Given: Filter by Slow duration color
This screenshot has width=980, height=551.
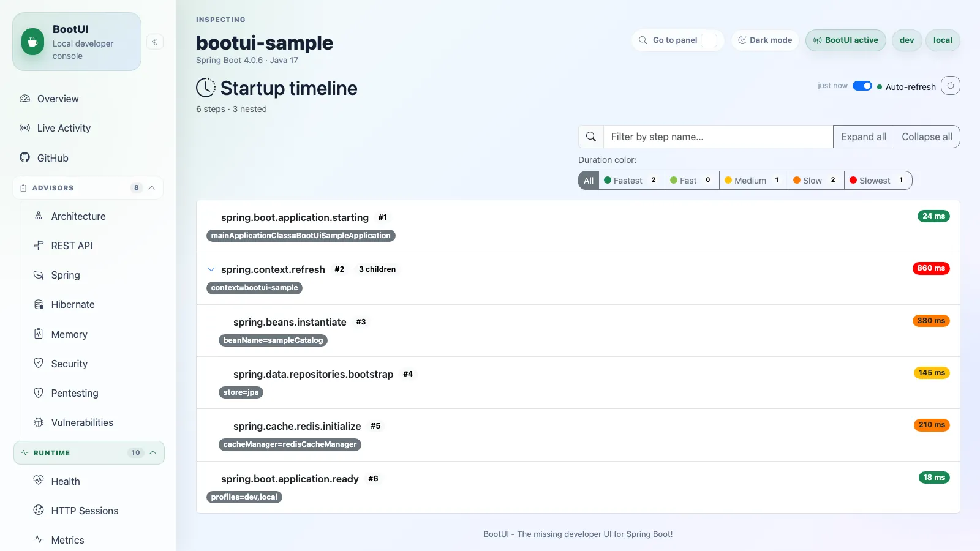Looking at the screenshot, I should point(816,181).
